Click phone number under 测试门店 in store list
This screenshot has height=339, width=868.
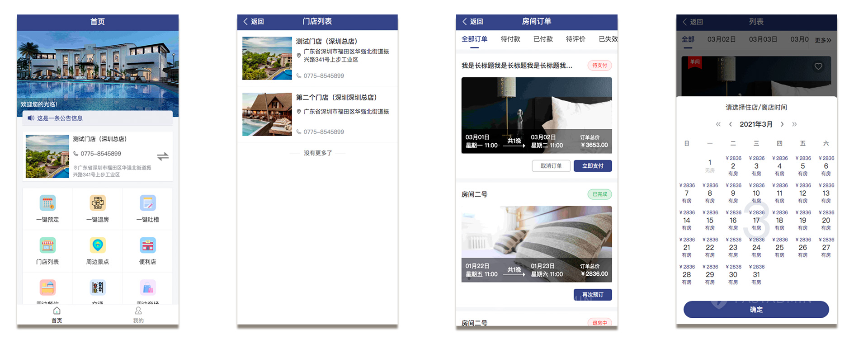324,76
